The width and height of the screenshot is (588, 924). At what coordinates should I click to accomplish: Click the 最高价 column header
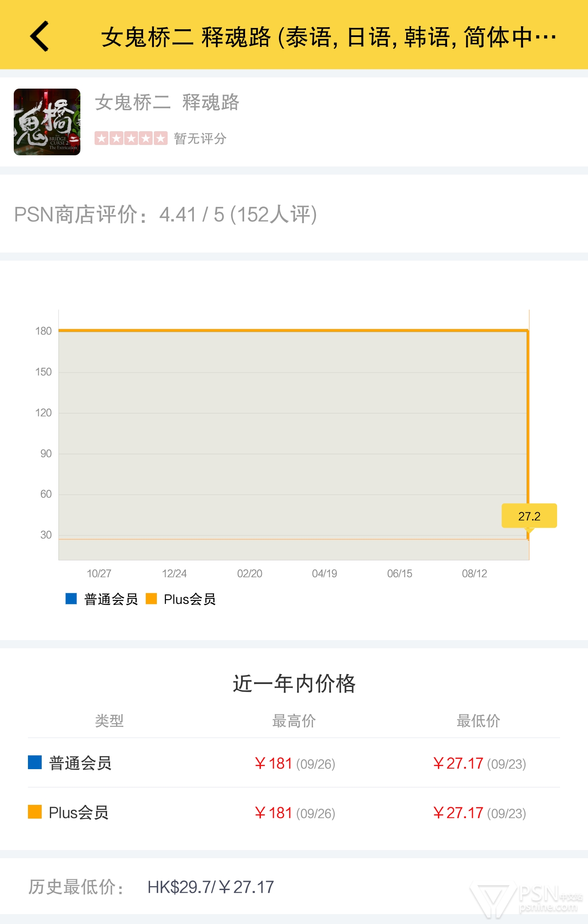pos(294,721)
